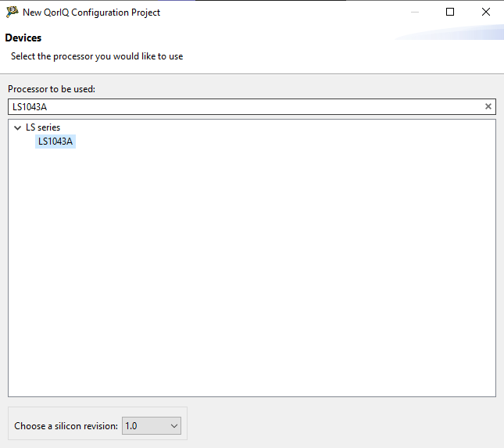The height and width of the screenshot is (448, 504).
Task: Open the silicon revision dropdown
Action: 152,426
